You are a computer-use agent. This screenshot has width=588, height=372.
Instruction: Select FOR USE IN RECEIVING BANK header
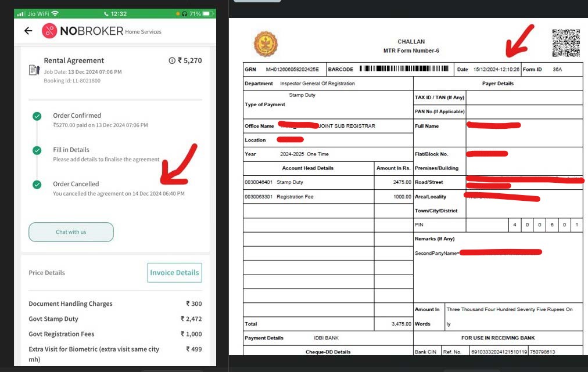point(497,338)
